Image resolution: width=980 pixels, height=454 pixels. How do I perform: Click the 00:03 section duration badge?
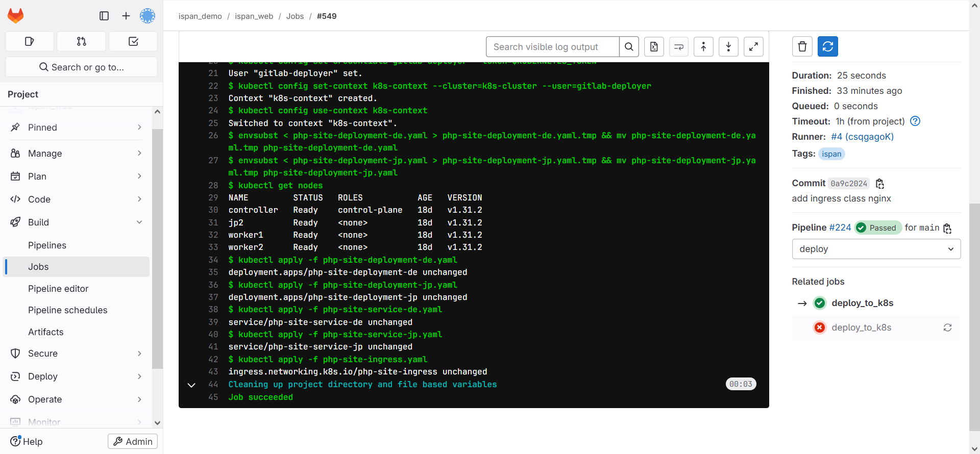741,384
